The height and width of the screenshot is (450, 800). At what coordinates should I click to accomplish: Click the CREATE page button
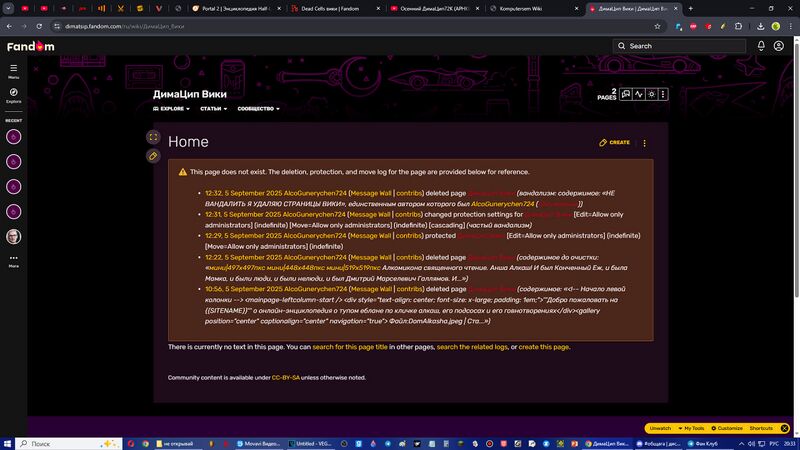(615, 143)
